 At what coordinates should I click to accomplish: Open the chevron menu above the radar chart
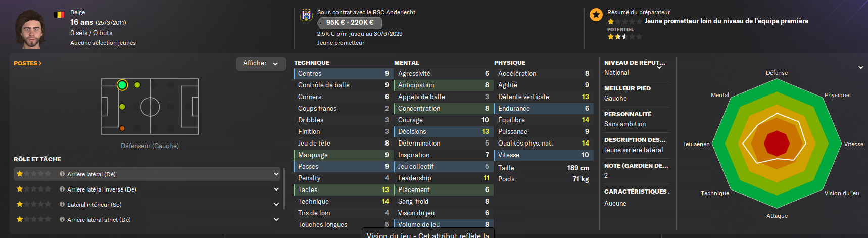point(861,67)
